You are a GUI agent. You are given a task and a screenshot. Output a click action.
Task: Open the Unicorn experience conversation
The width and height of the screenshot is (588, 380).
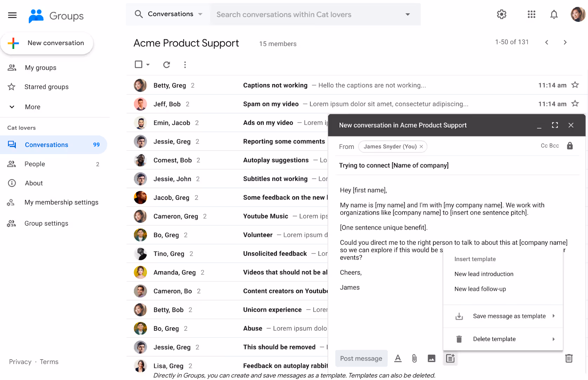click(227, 310)
